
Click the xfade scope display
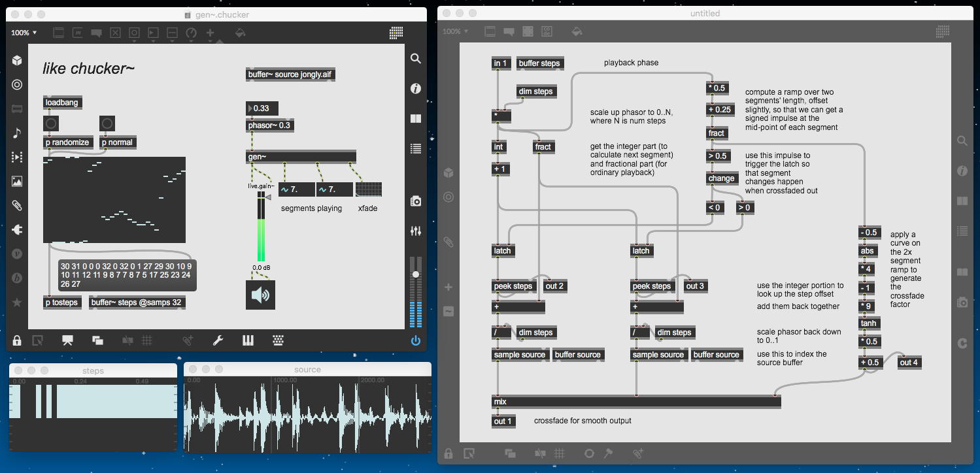[x=369, y=189]
